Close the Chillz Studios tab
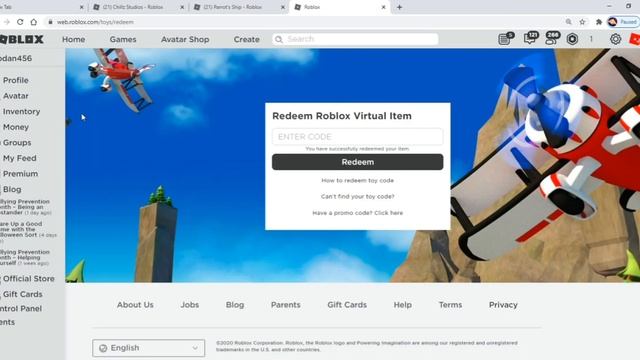This screenshot has height=360, width=640. point(182,7)
